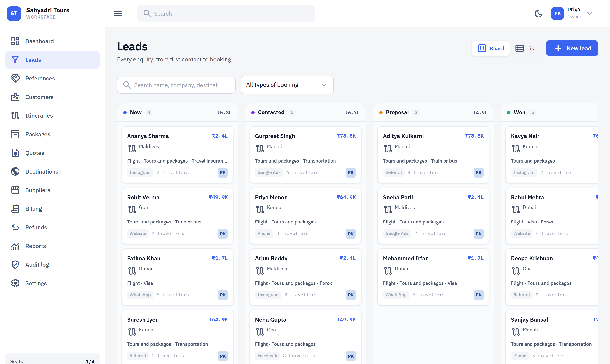Click the Quotes document icon
The image size is (610, 364).
point(15,153)
